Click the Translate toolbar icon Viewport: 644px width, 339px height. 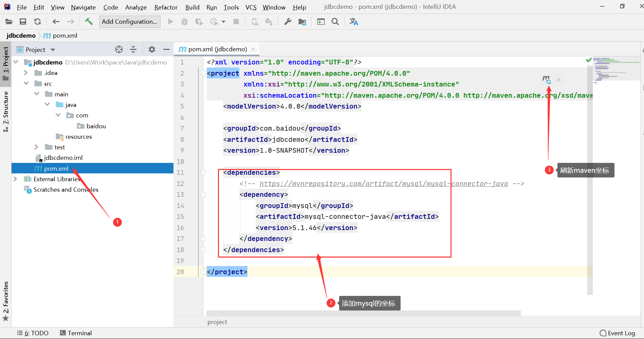point(354,22)
